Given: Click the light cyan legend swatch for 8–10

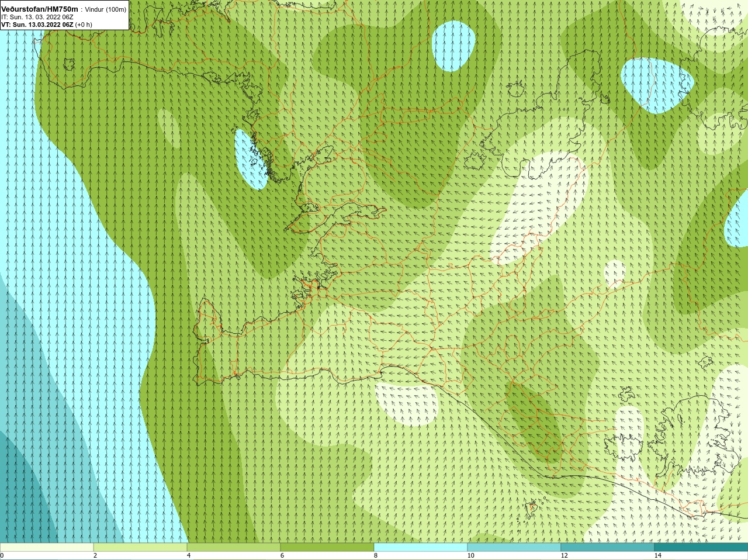Looking at the screenshot, I should [421, 547].
